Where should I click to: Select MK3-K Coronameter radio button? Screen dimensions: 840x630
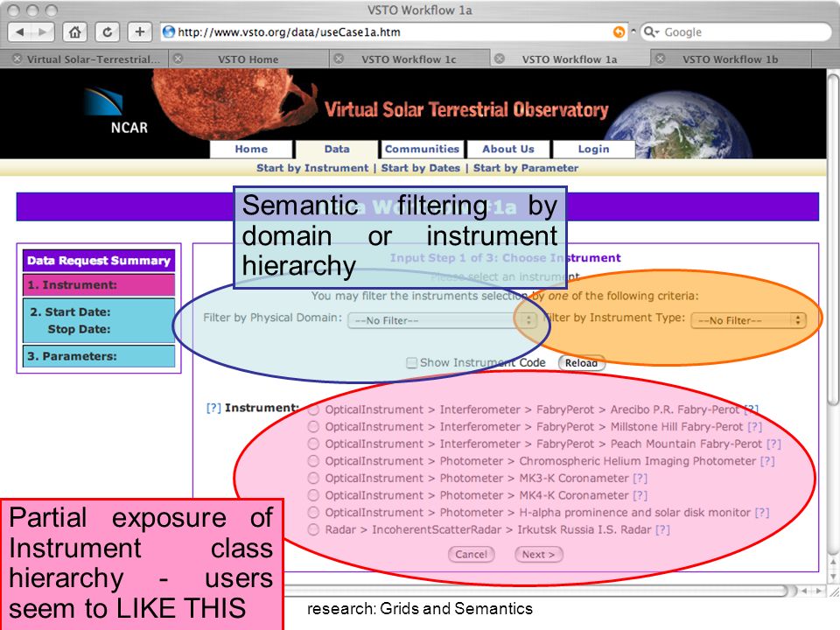pos(313,479)
